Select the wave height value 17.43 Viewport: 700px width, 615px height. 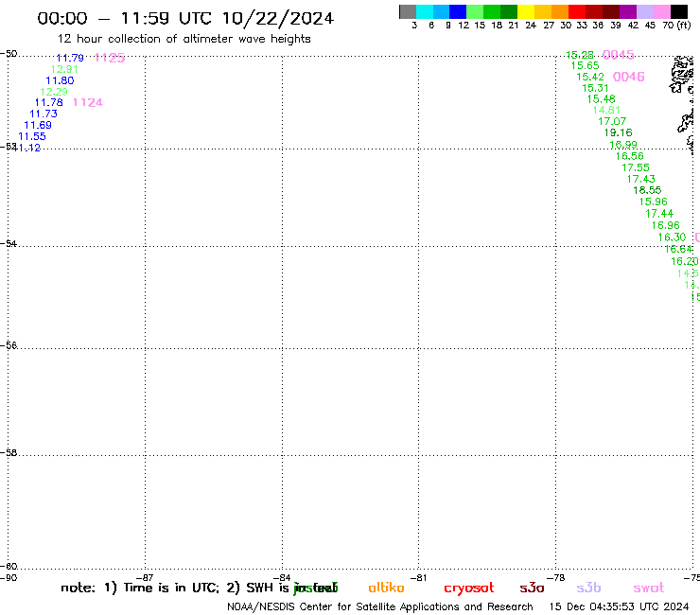(641, 179)
